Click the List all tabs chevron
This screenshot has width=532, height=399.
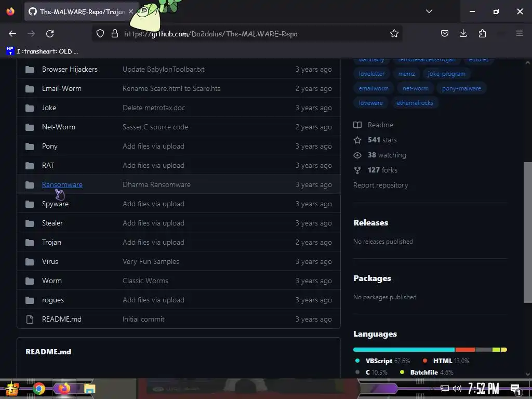[x=429, y=11]
